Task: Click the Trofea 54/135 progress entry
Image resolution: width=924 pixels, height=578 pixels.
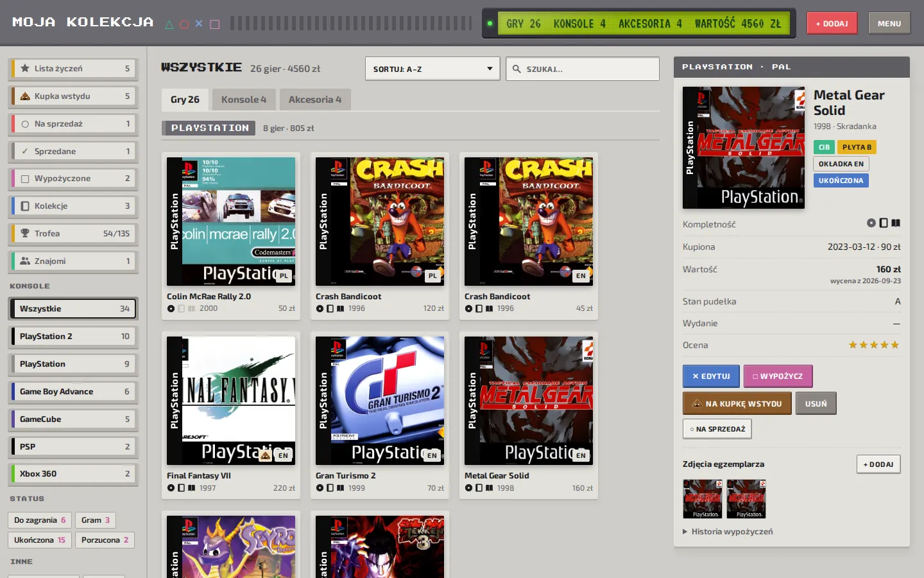Action: [x=73, y=234]
